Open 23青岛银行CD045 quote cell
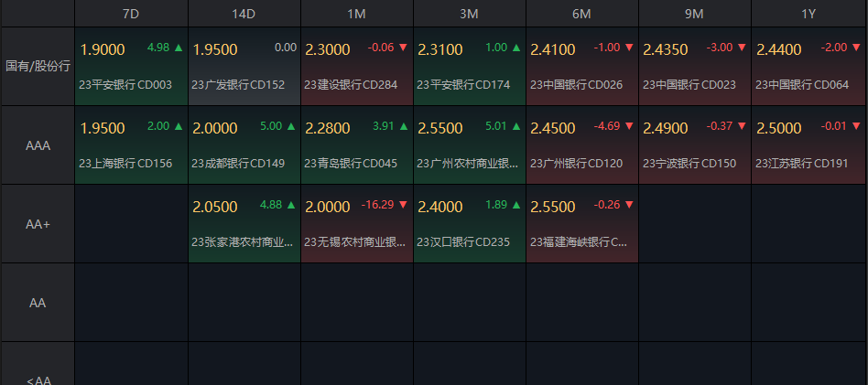The image size is (868, 385). pos(357,145)
